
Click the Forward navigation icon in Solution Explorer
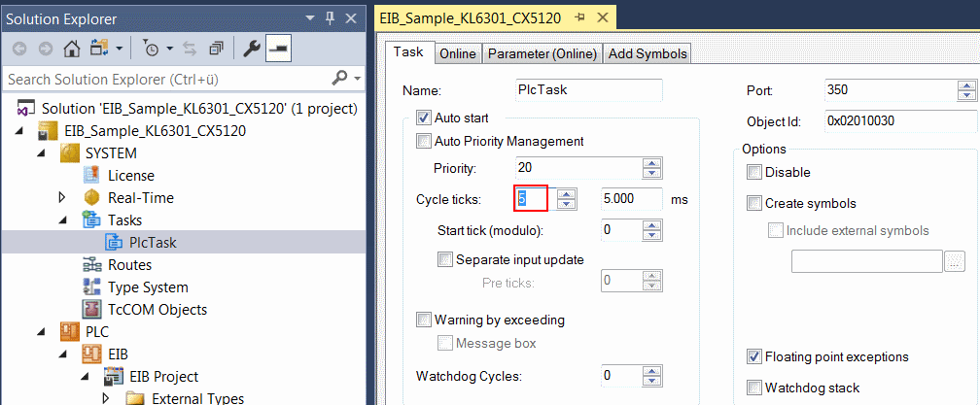click(46, 50)
